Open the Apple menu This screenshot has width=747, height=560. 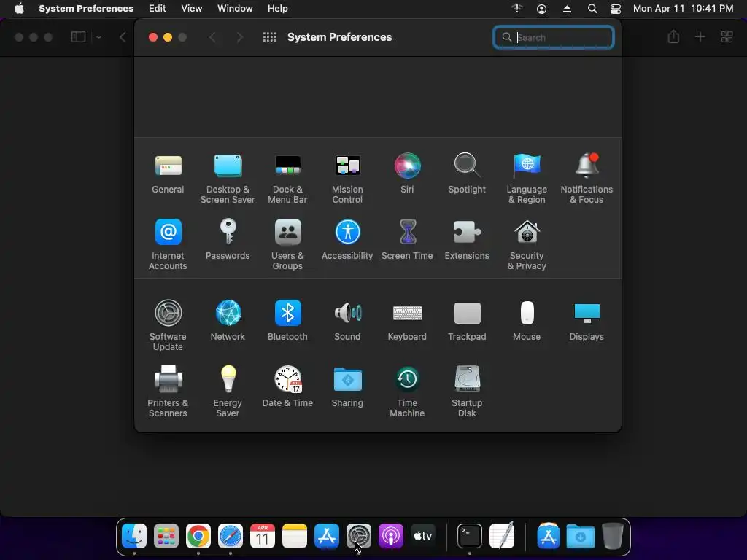pos(19,9)
